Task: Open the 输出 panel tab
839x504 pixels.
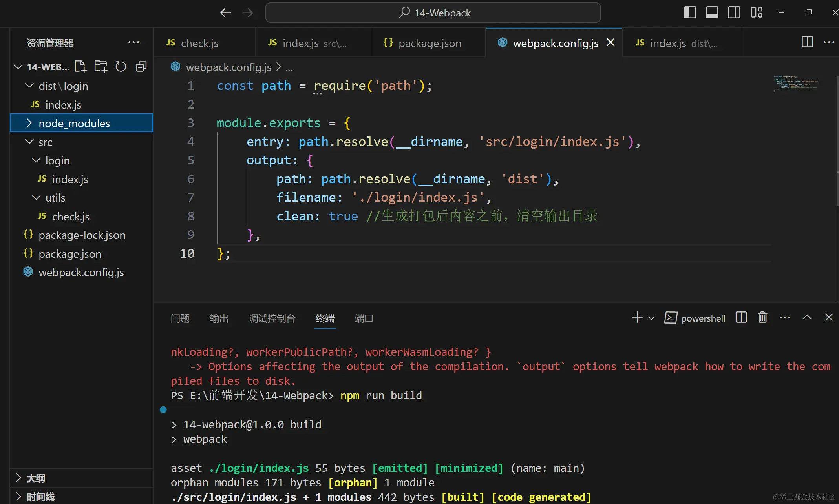Action: tap(219, 318)
